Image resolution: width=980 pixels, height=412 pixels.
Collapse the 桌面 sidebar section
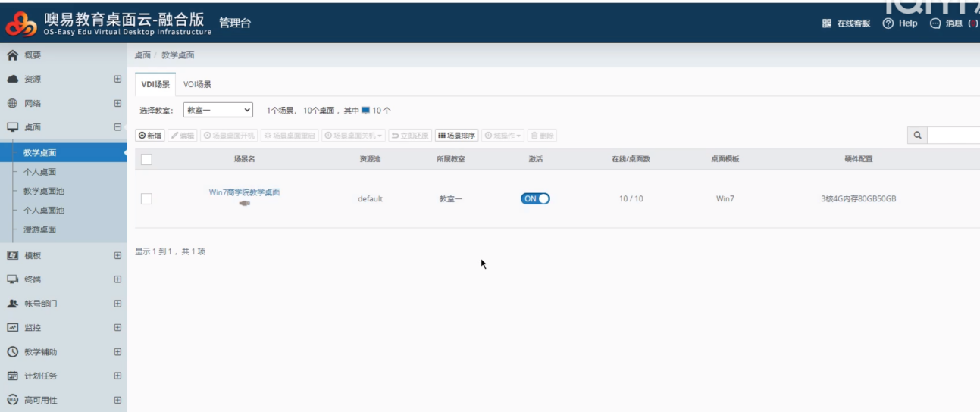(x=117, y=128)
